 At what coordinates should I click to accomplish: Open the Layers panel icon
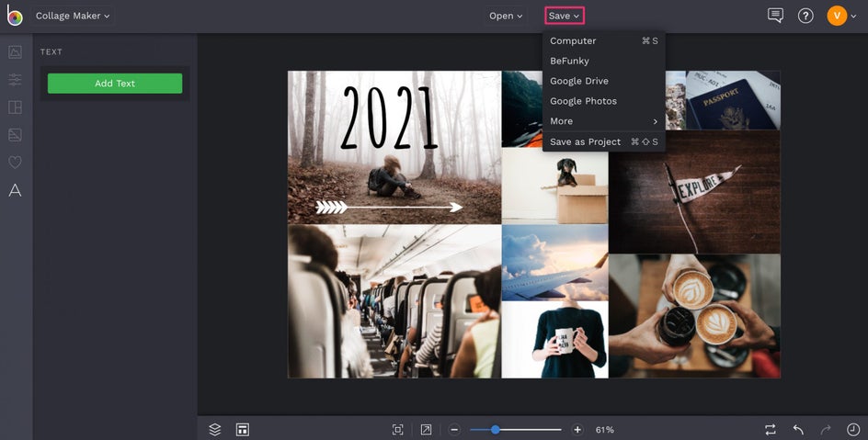tap(215, 430)
